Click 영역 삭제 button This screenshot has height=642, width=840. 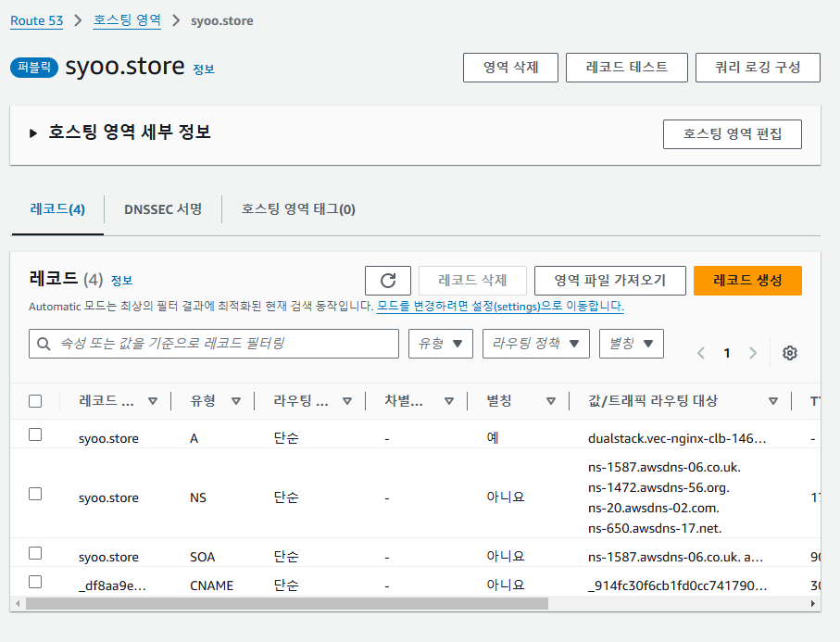(510, 68)
